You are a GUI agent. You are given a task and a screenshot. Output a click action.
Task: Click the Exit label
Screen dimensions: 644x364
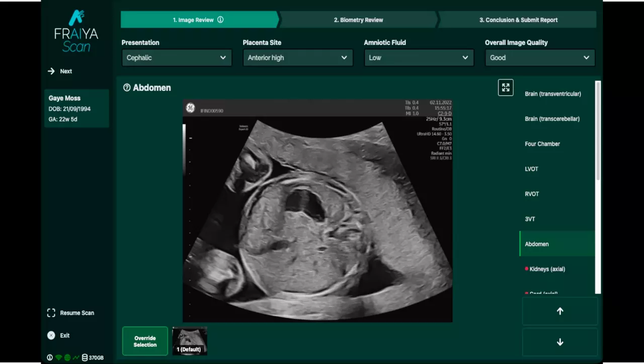[x=65, y=335]
